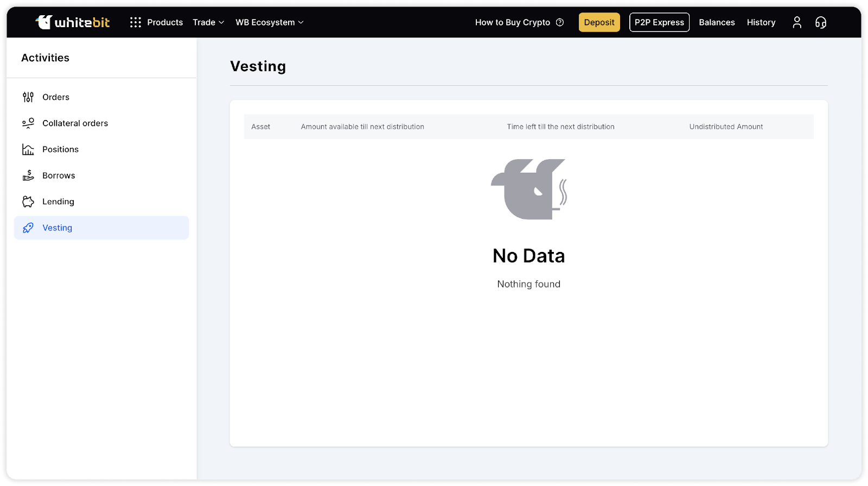Click the user profile icon
868x486 pixels.
point(796,22)
